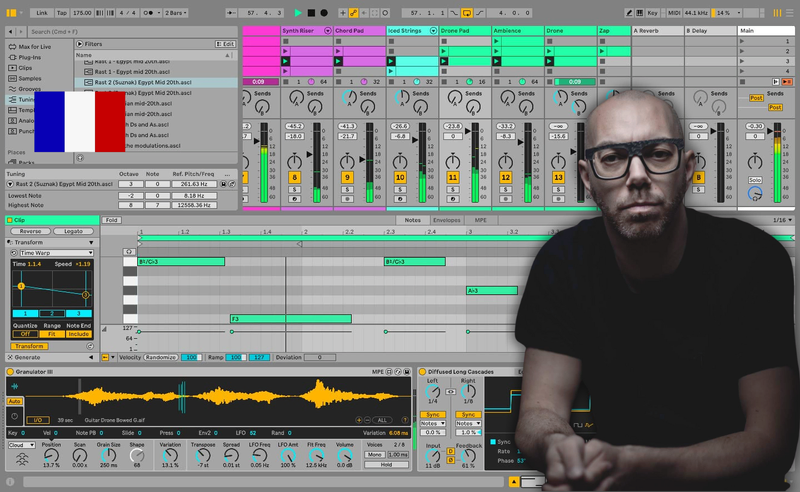Click the Back to Arrangement orange button
The width and height of the screenshot is (800, 492).
[x=787, y=82]
